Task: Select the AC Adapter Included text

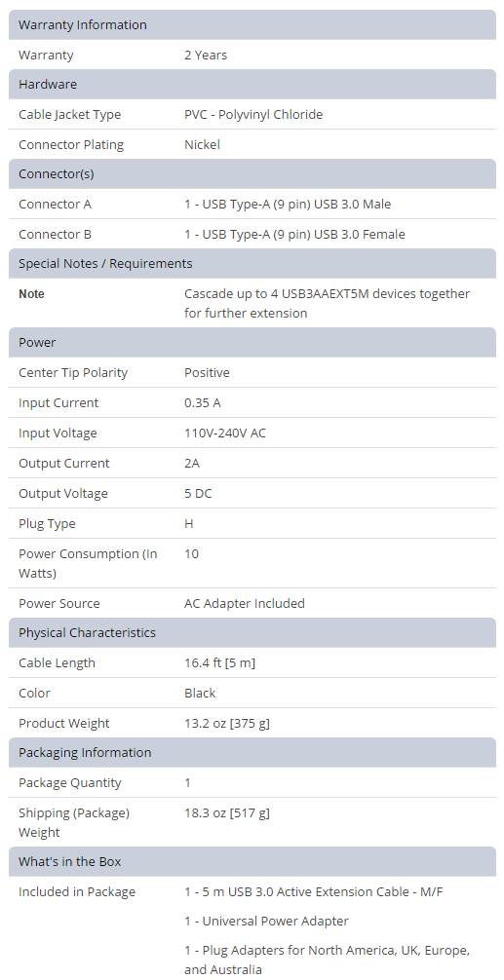Action: 245,603
